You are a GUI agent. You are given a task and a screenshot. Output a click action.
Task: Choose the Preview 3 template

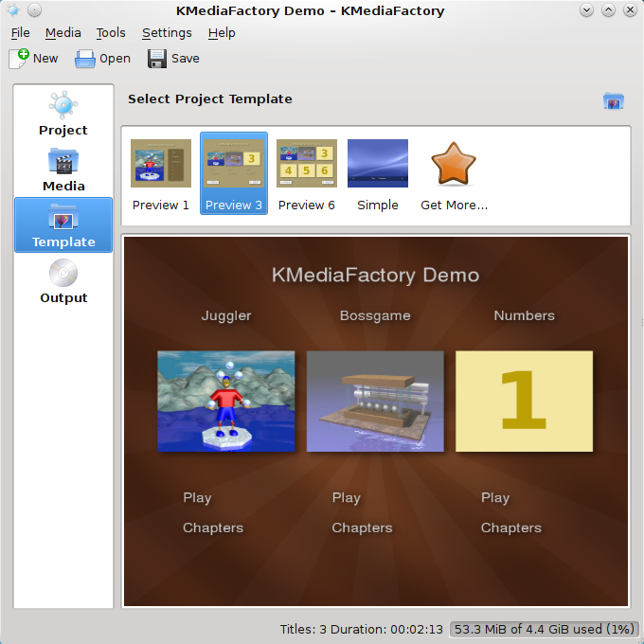[x=234, y=173]
